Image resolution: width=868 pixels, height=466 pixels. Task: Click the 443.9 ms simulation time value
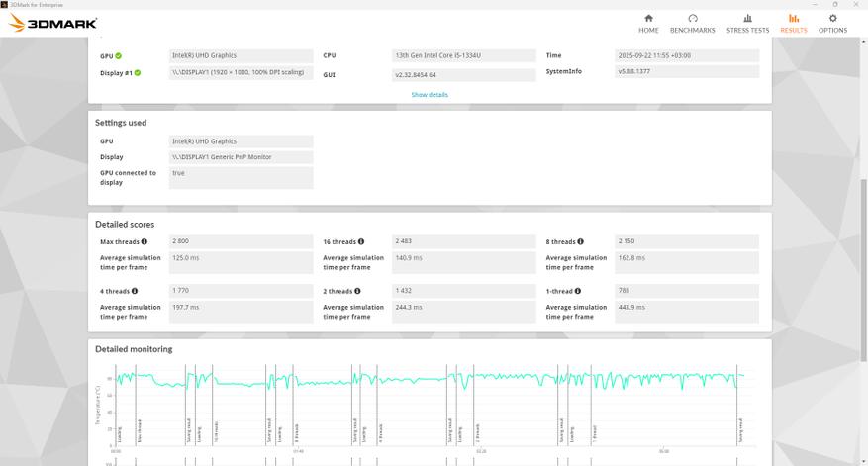(x=687, y=312)
